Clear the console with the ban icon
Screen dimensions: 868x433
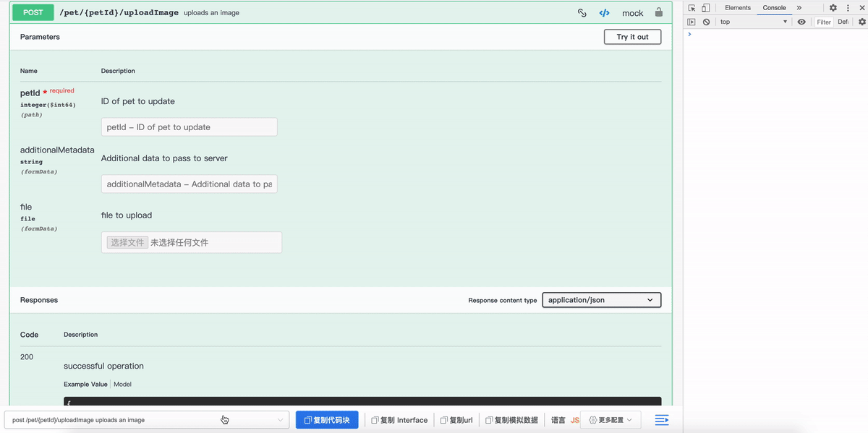coord(706,22)
